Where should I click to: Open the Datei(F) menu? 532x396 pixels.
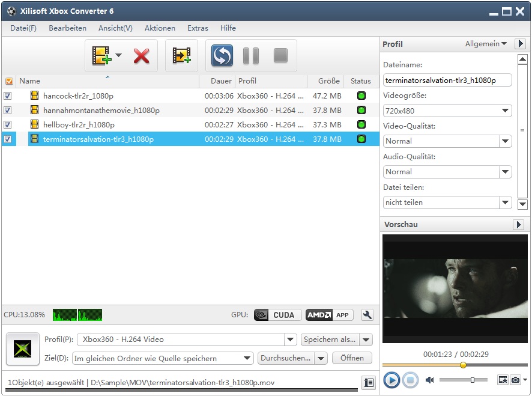point(23,28)
